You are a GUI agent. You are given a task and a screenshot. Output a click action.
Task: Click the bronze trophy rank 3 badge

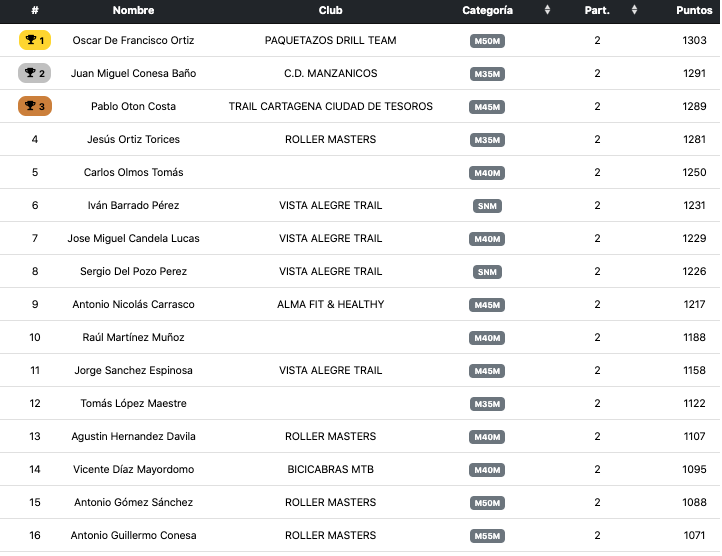35,107
